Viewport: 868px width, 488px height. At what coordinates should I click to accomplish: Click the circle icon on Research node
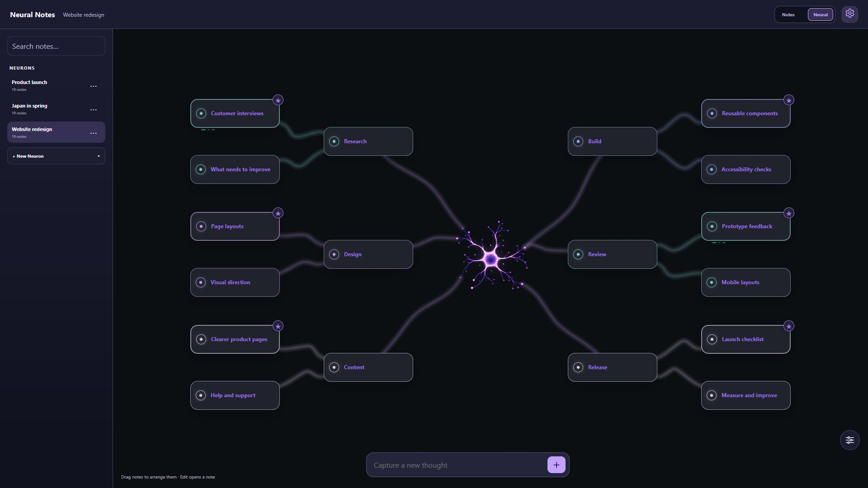334,141
